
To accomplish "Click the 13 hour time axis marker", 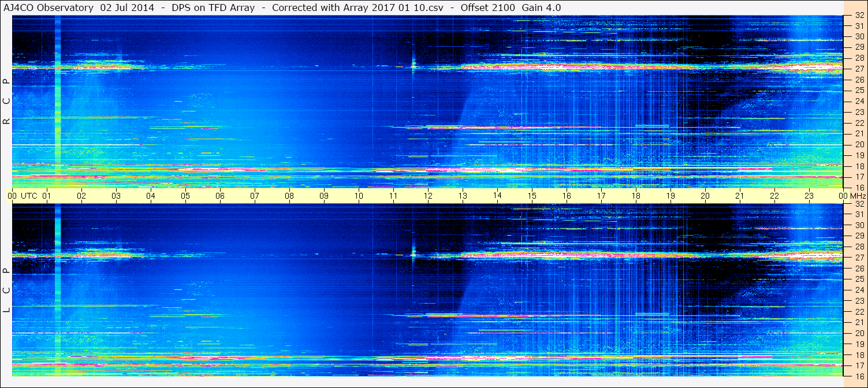I will click(463, 196).
